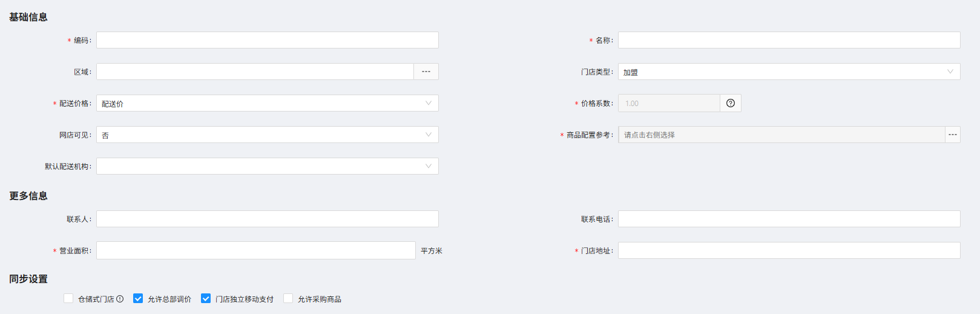Click the 联系电话 input field
The width and height of the screenshot is (980, 314).
[x=789, y=219]
